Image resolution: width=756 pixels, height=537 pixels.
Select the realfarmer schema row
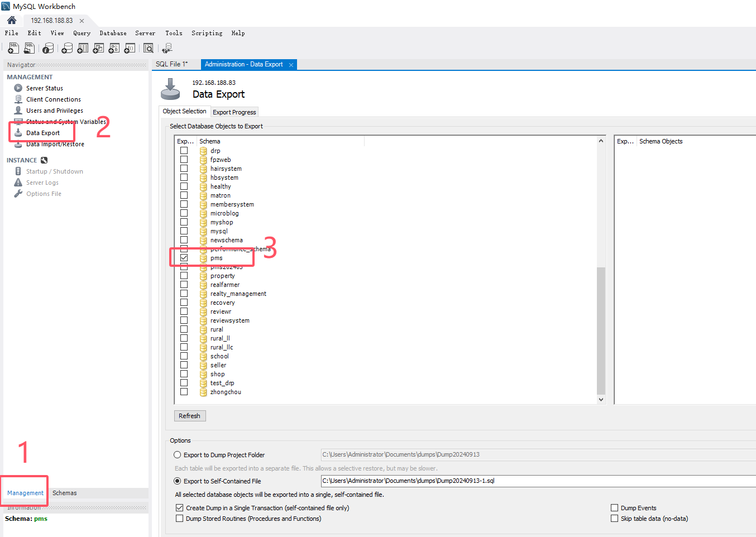[x=224, y=285]
